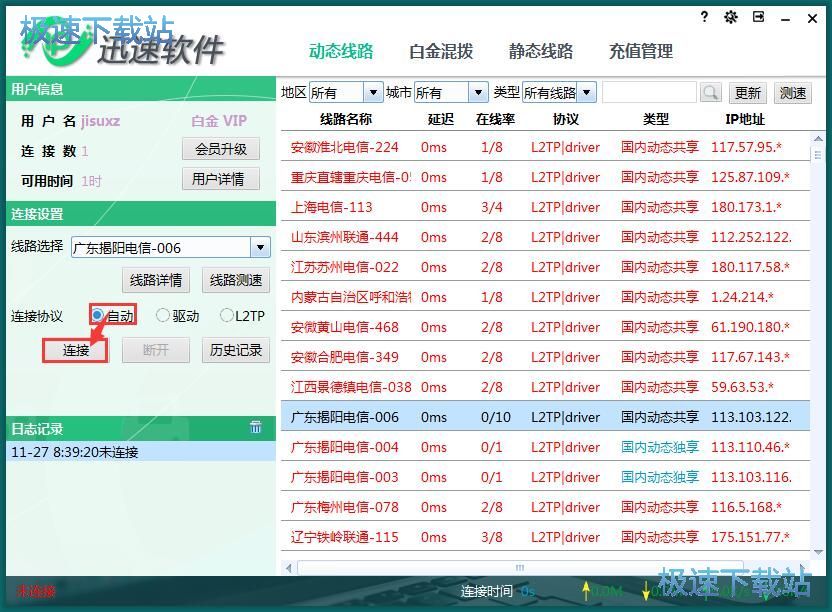Click the 未连接 status in status bar
The width and height of the screenshot is (832, 612).
[x=36, y=591]
